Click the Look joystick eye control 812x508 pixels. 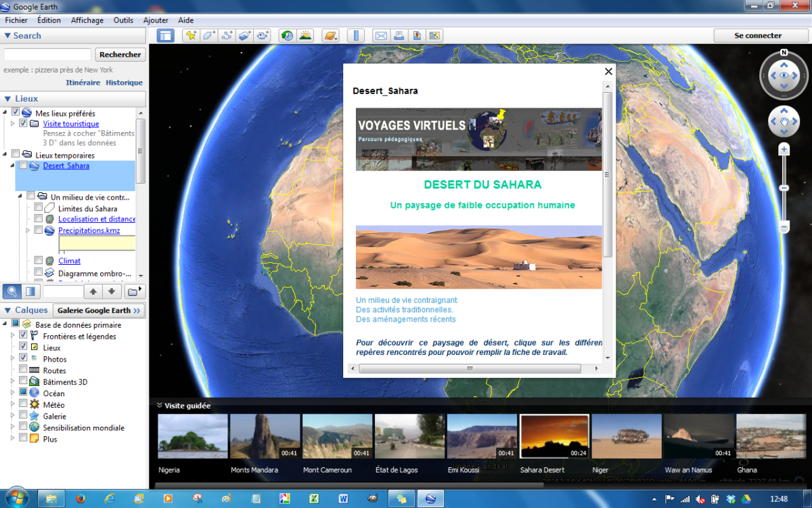[x=784, y=76]
